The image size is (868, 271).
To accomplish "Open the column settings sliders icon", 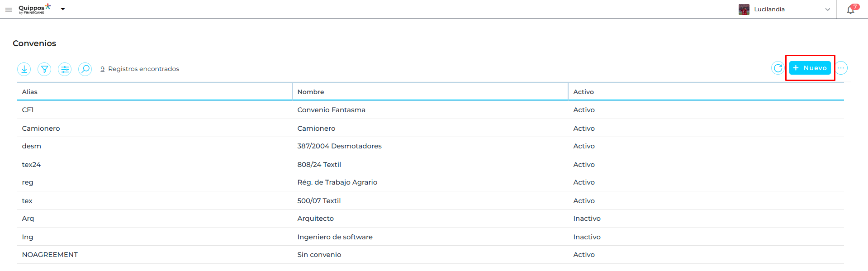I will coord(65,69).
